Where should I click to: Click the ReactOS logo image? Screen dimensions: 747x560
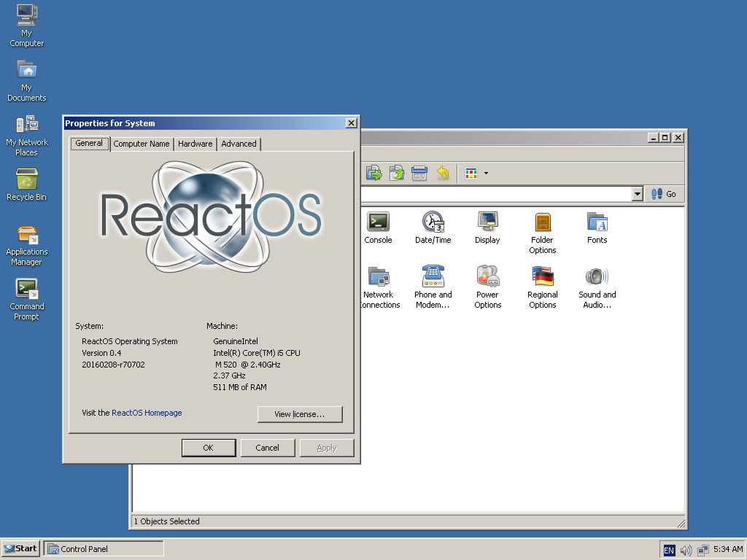click(211, 217)
